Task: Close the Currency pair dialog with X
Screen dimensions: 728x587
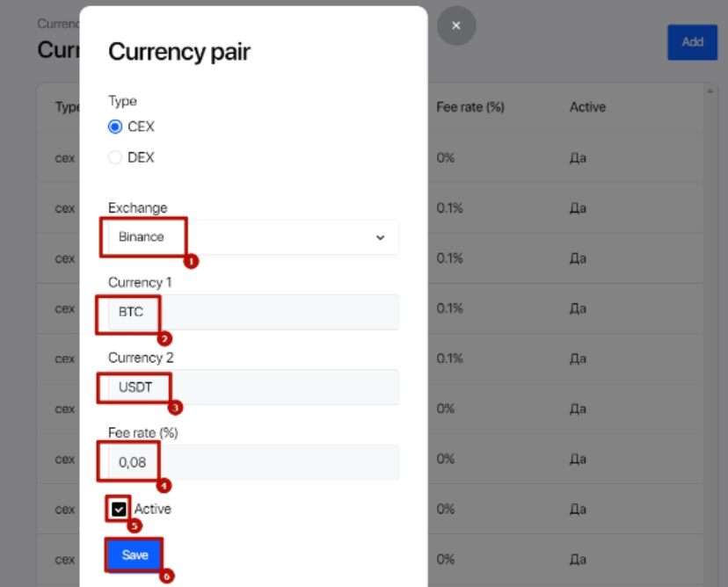Action: (x=456, y=26)
